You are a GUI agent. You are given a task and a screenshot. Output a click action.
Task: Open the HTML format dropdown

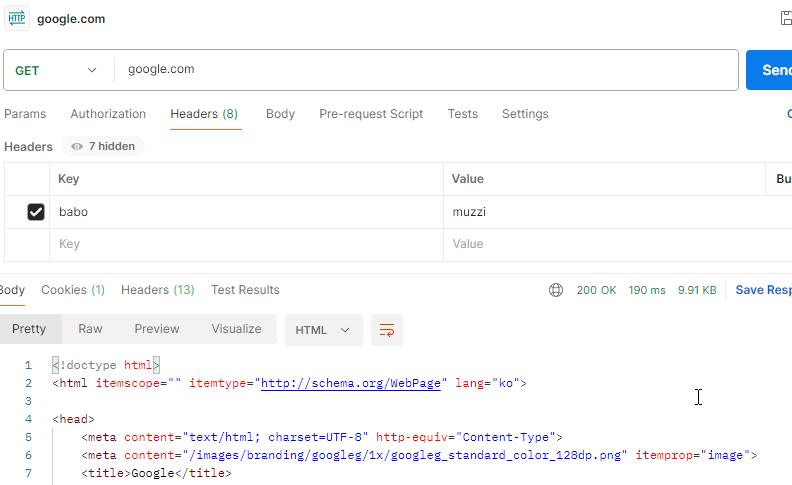click(324, 330)
